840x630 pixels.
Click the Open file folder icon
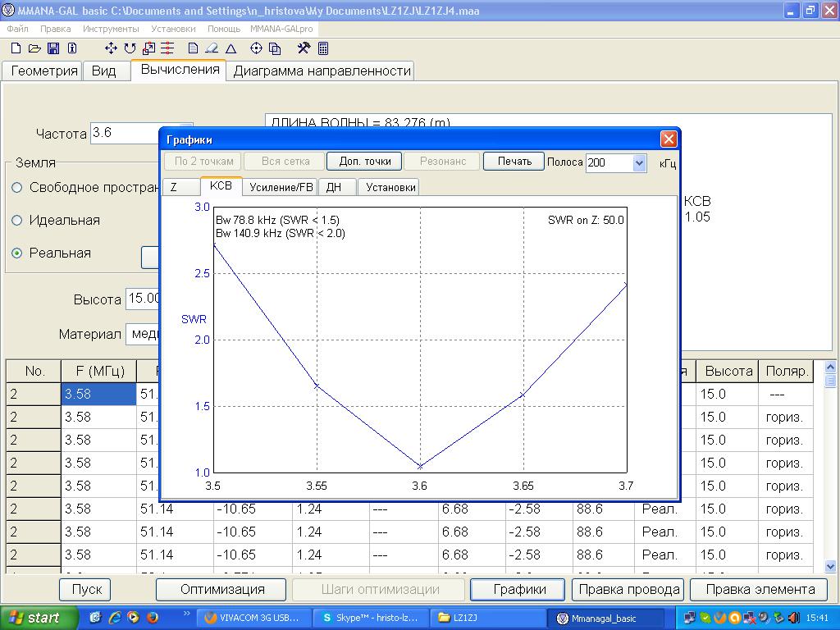pyautogui.click(x=34, y=48)
